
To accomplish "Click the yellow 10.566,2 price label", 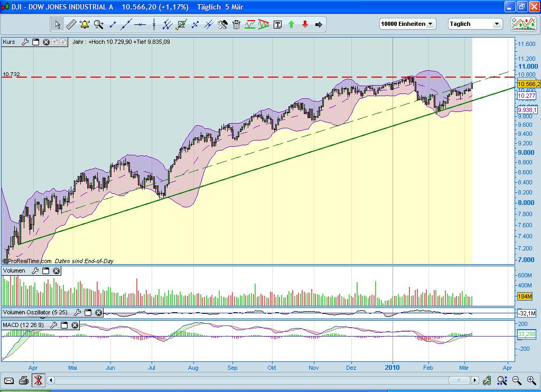I will tap(528, 84).
